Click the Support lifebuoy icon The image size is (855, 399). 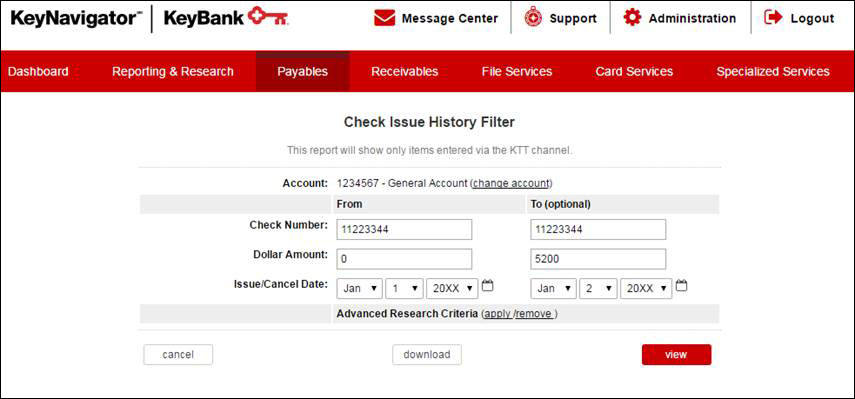(x=533, y=18)
